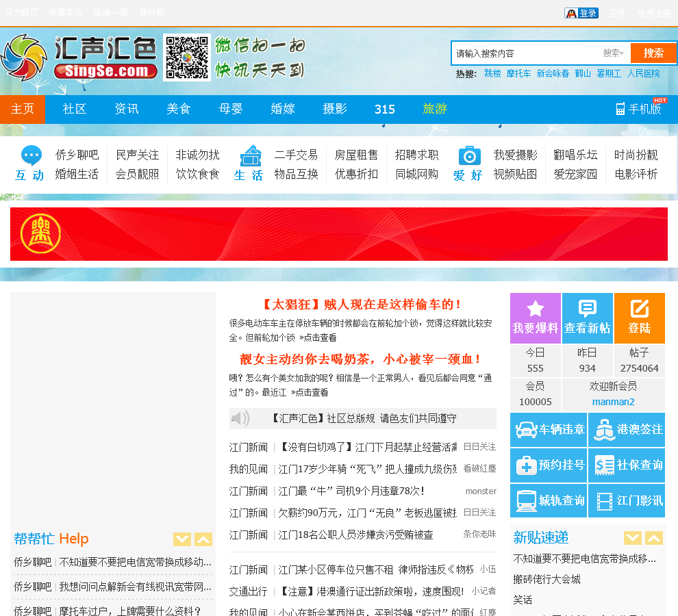Image resolution: width=678 pixels, height=616 pixels.
Task: Open headline 【太猖狂】贼人现在是这样偷车的
Action: pos(362,305)
